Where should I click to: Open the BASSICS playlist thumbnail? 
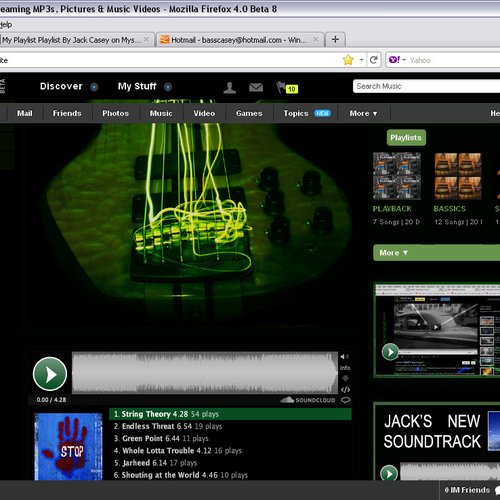458,176
